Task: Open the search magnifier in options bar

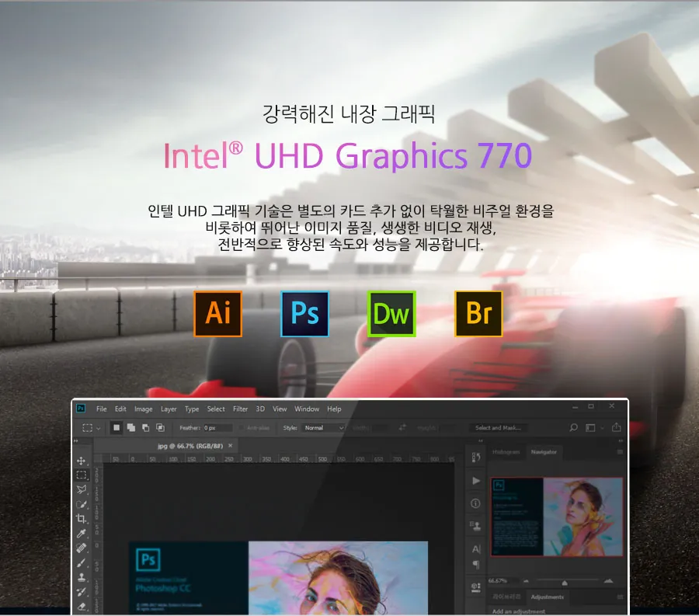Action: click(573, 427)
